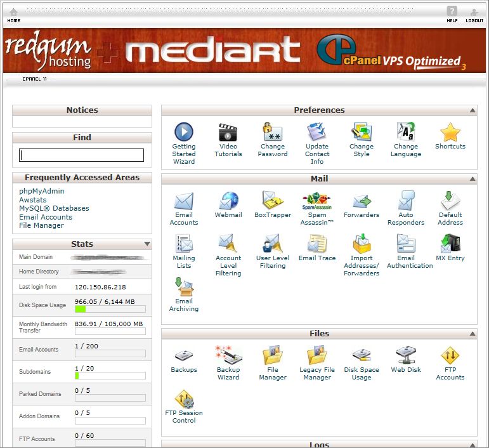Open Email Archiving icon
The height and width of the screenshot is (448, 489).
(x=184, y=287)
